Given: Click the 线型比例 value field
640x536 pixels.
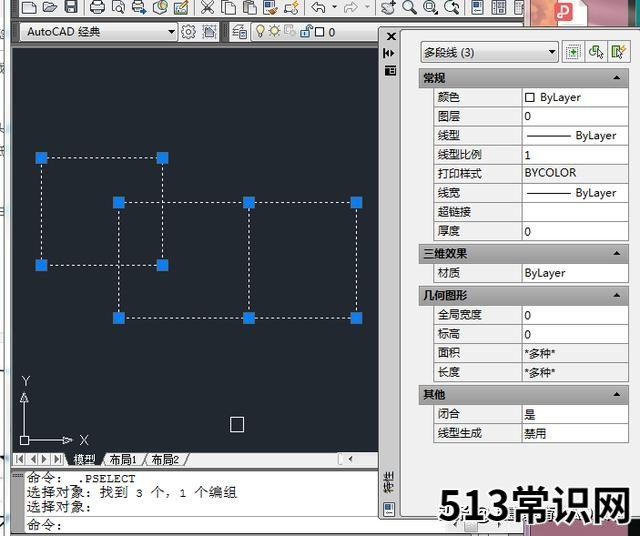Looking at the screenshot, I should click(x=575, y=155).
